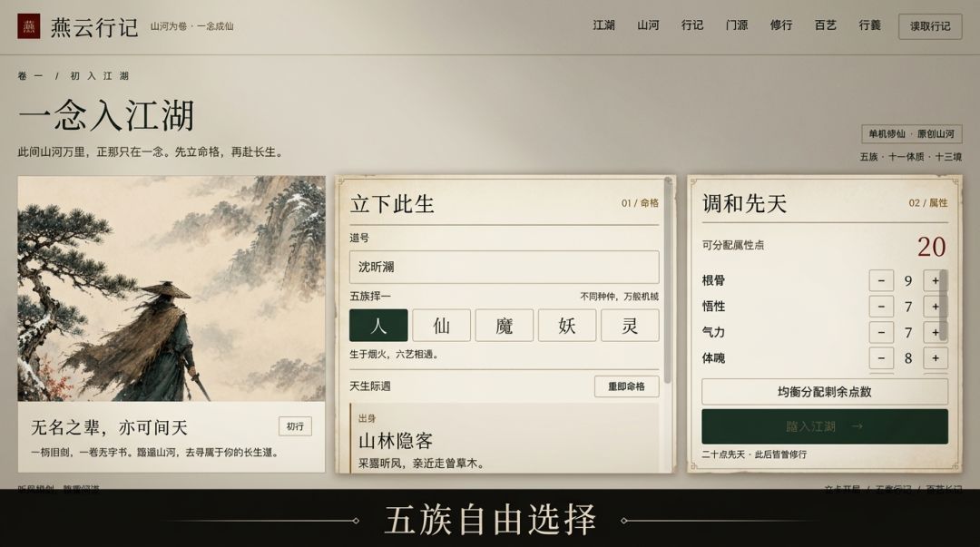This screenshot has height=547, width=980.
Task: Open the 门源 nav item
Action: point(737,25)
